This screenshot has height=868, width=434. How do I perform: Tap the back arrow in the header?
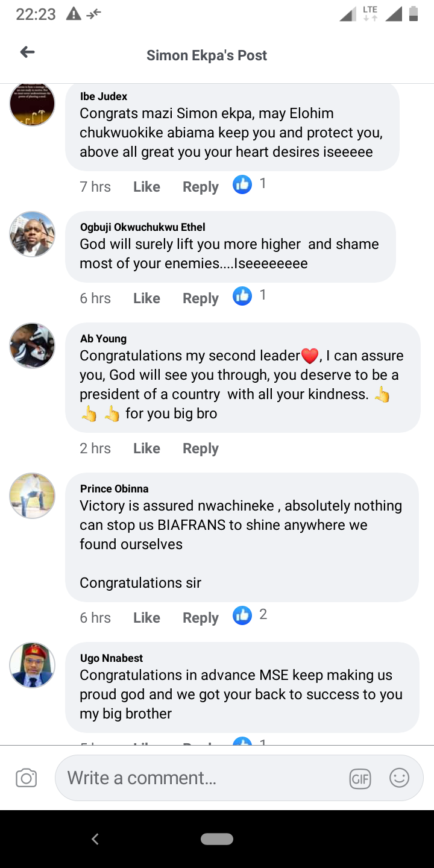pyautogui.click(x=27, y=52)
